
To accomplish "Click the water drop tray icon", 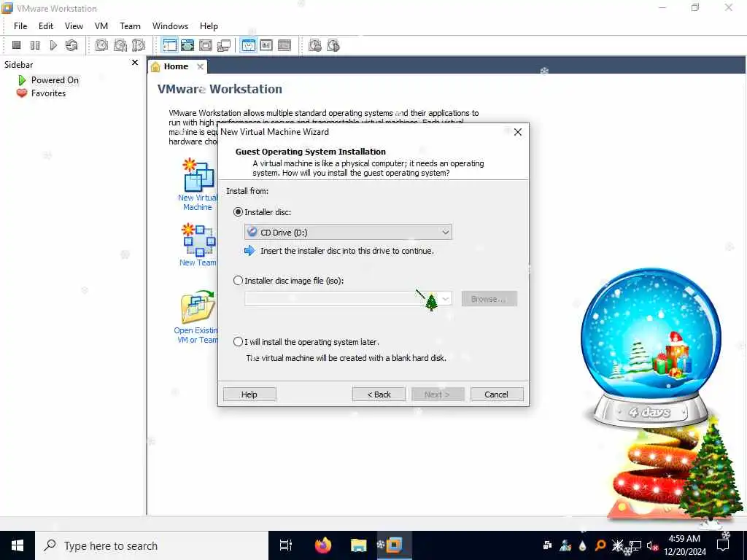I will (x=583, y=545).
